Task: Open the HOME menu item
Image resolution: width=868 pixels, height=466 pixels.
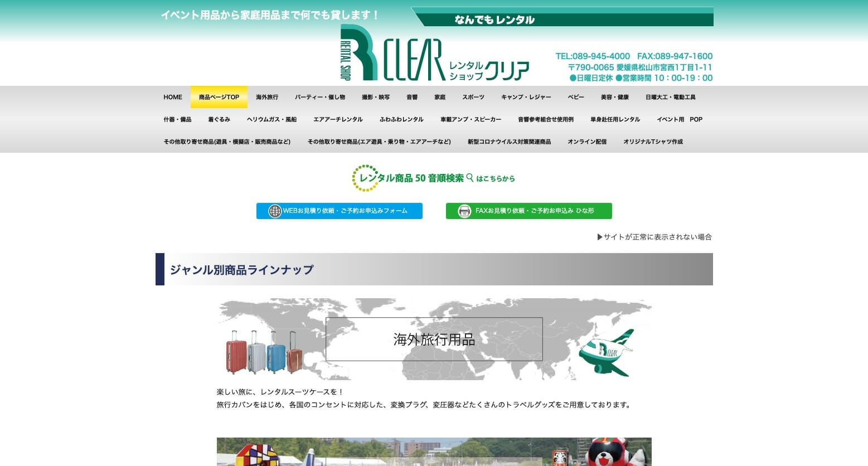Action: 173,97
